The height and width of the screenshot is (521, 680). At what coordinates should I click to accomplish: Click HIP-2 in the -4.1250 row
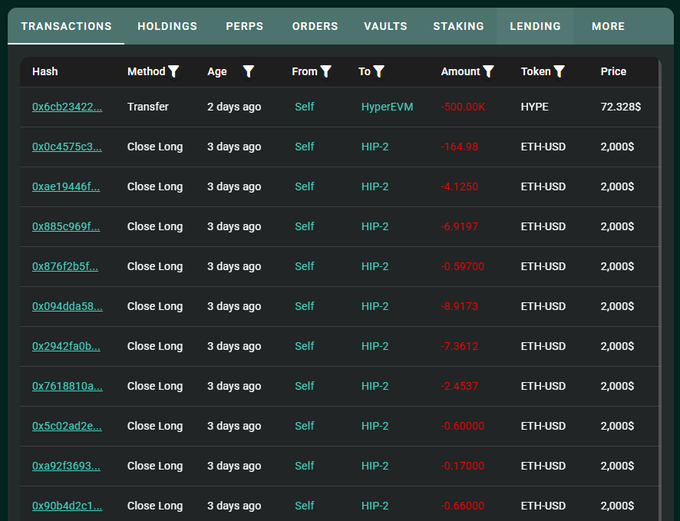coord(375,187)
